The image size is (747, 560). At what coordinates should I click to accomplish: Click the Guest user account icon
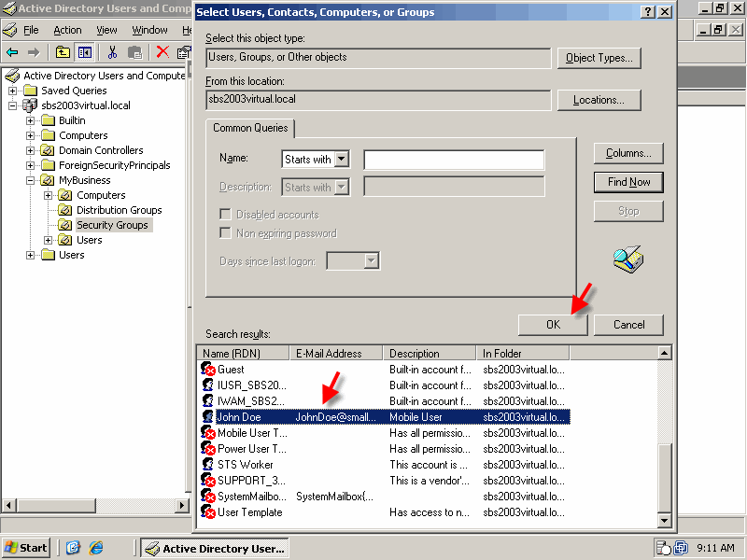[208, 369]
